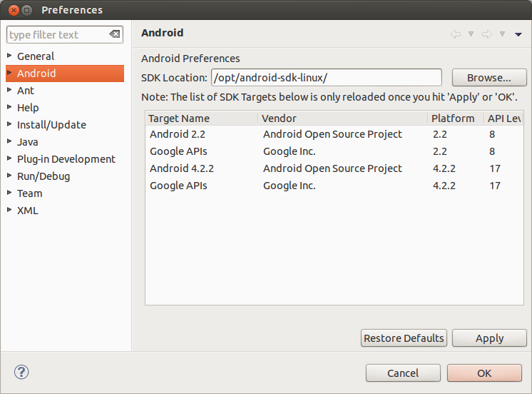The image size is (532, 394).
Task: Open the help question mark icon
Action: (21, 372)
